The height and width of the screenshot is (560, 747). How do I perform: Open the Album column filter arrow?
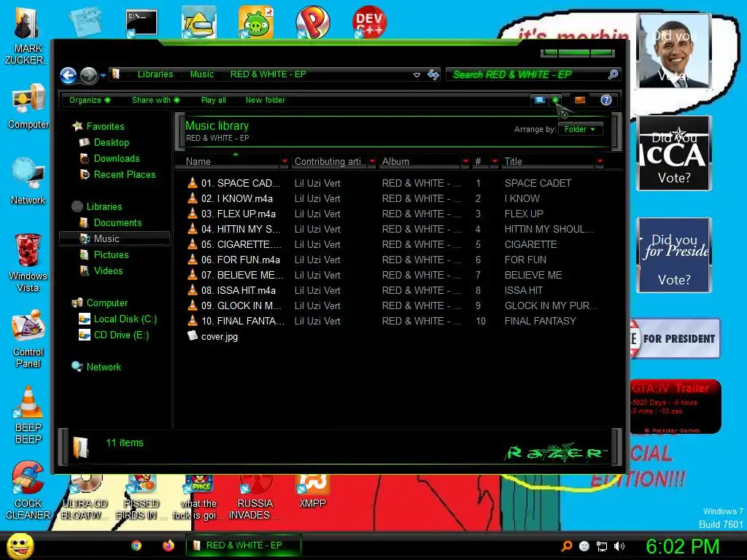tap(465, 161)
